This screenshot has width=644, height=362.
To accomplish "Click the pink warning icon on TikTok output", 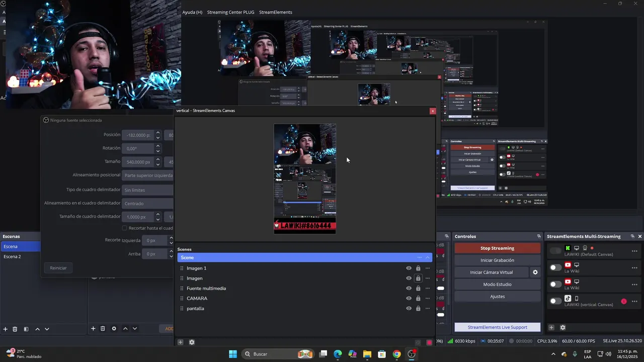I will 624,301.
